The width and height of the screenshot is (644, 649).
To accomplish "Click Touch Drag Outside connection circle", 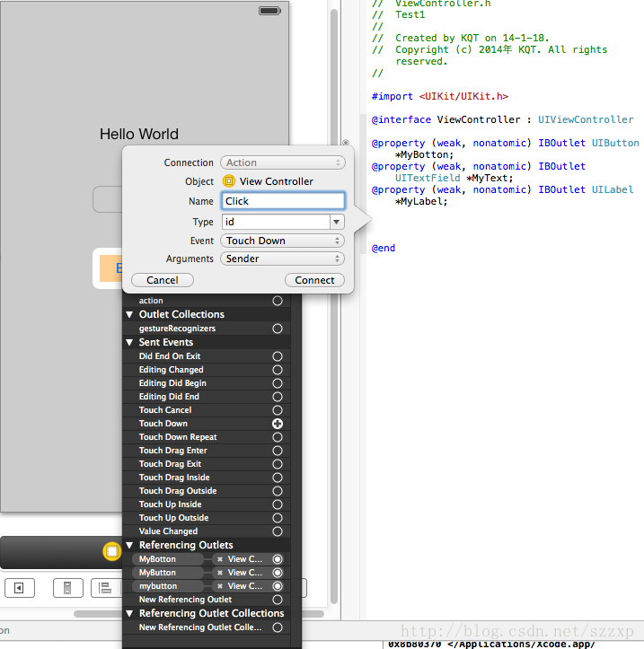I will (278, 491).
